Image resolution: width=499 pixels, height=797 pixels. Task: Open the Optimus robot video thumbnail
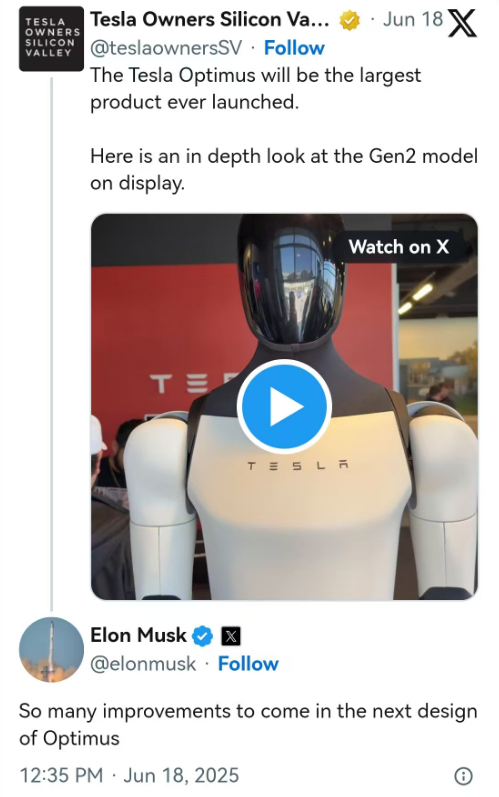(284, 407)
